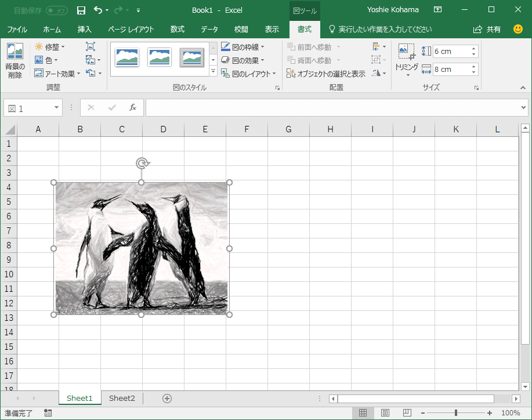Switch to page break preview view

pyautogui.click(x=407, y=413)
